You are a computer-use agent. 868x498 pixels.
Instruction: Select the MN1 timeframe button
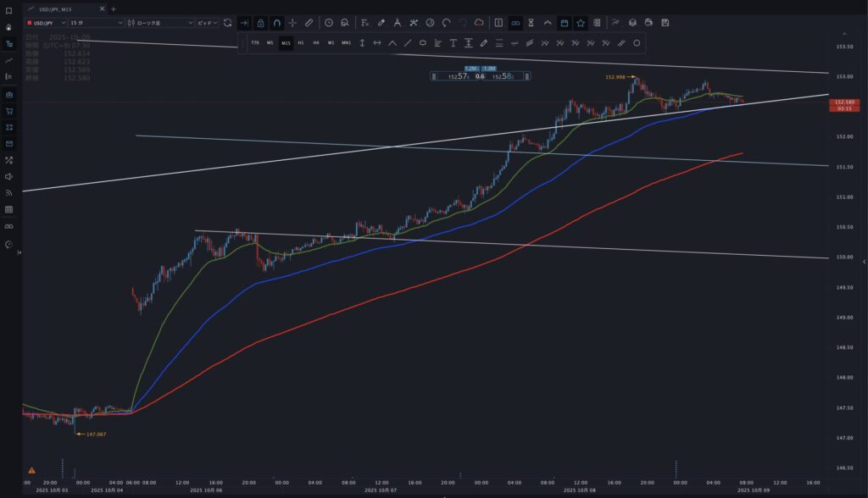coord(346,42)
